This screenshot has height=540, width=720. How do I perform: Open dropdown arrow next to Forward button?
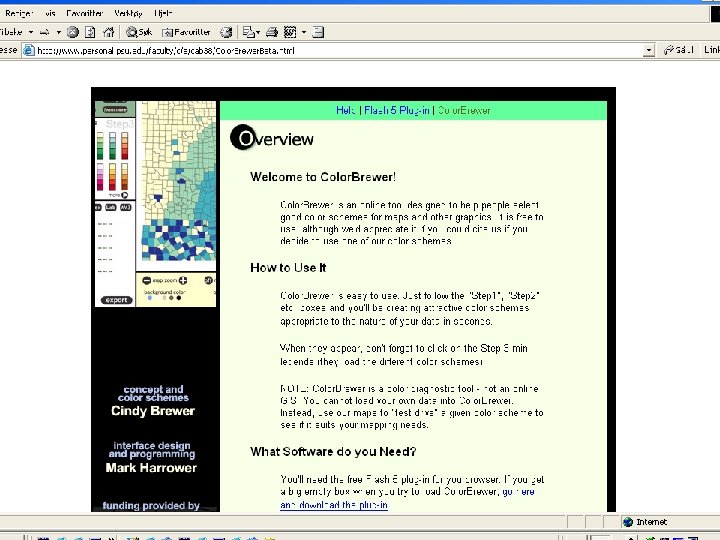(x=58, y=32)
